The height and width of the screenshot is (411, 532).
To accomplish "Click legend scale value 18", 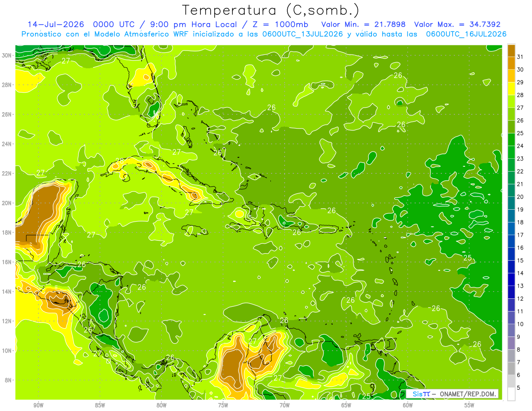I will pyautogui.click(x=520, y=223).
